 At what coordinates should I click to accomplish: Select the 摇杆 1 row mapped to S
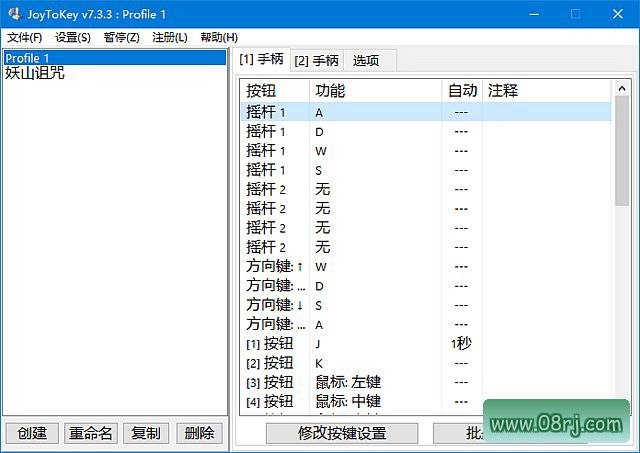click(426, 170)
